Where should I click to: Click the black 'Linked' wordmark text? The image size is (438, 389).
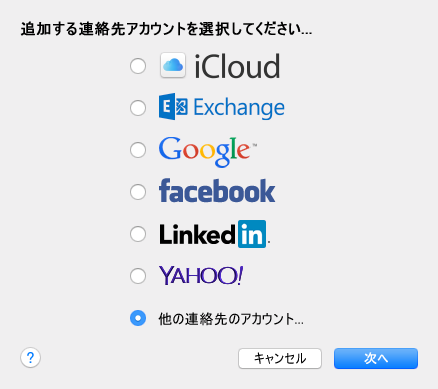coord(197,234)
